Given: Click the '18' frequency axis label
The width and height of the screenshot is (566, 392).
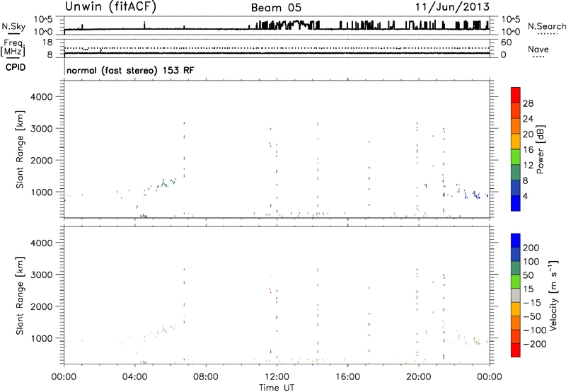Looking at the screenshot, I should click(x=47, y=42).
